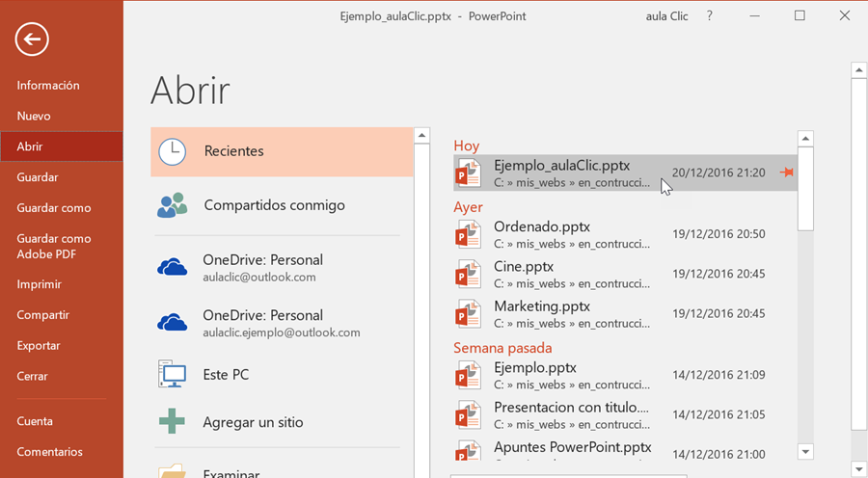Click the Recientes clock icon
This screenshot has width=868, height=478.
[173, 151]
